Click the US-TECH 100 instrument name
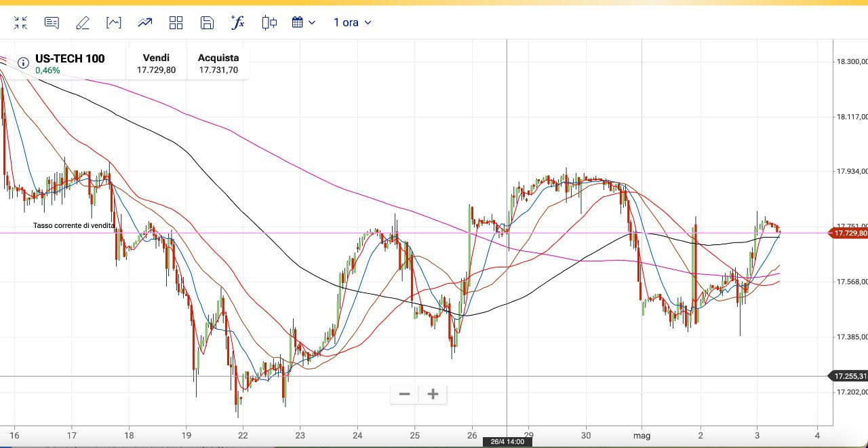 pos(70,58)
